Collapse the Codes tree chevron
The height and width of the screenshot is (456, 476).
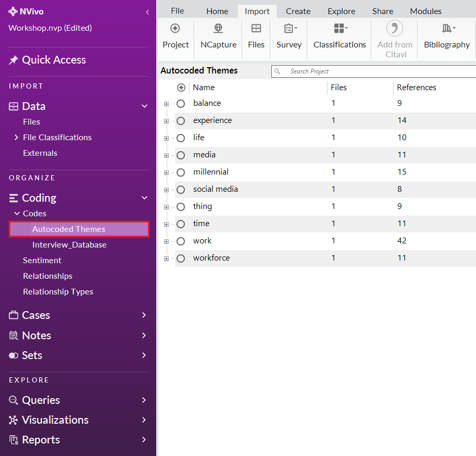pos(17,214)
